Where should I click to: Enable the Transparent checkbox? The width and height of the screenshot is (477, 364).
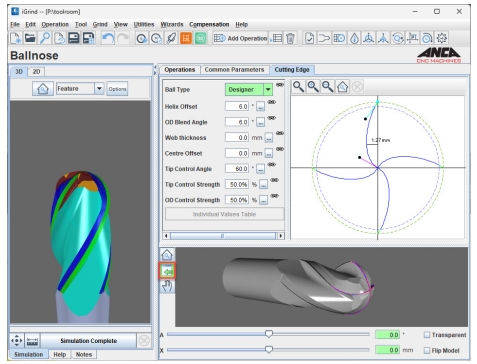click(x=426, y=335)
